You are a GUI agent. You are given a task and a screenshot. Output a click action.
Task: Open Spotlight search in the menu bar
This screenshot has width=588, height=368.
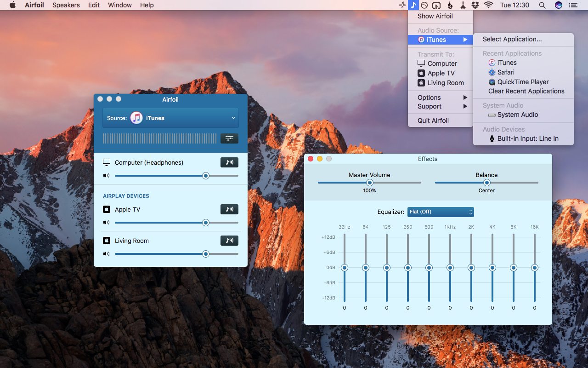(x=542, y=5)
